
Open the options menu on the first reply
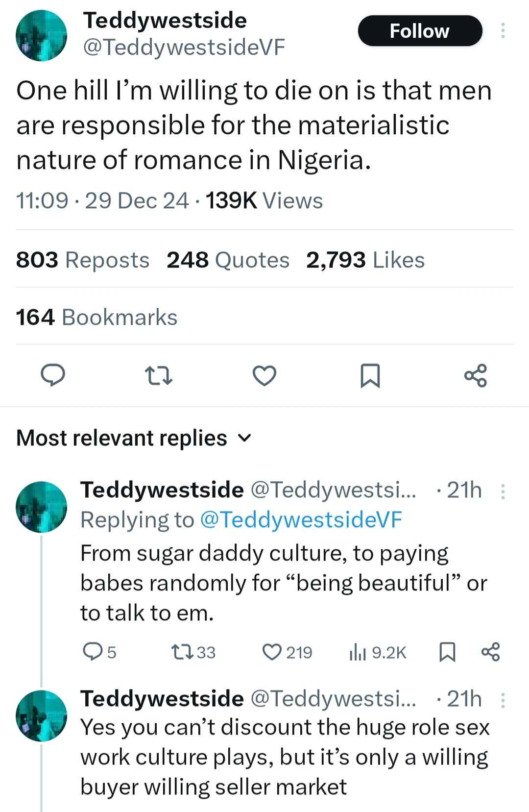503,491
